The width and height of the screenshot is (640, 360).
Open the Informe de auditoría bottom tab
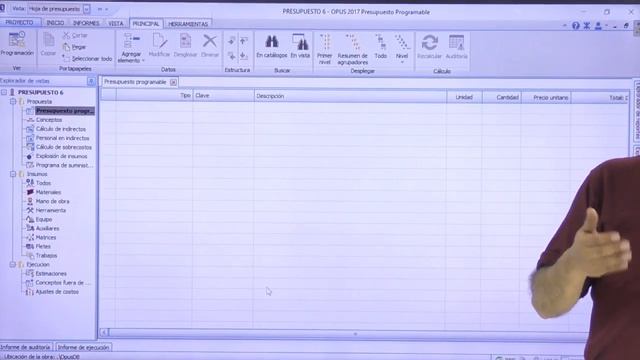(x=26, y=347)
